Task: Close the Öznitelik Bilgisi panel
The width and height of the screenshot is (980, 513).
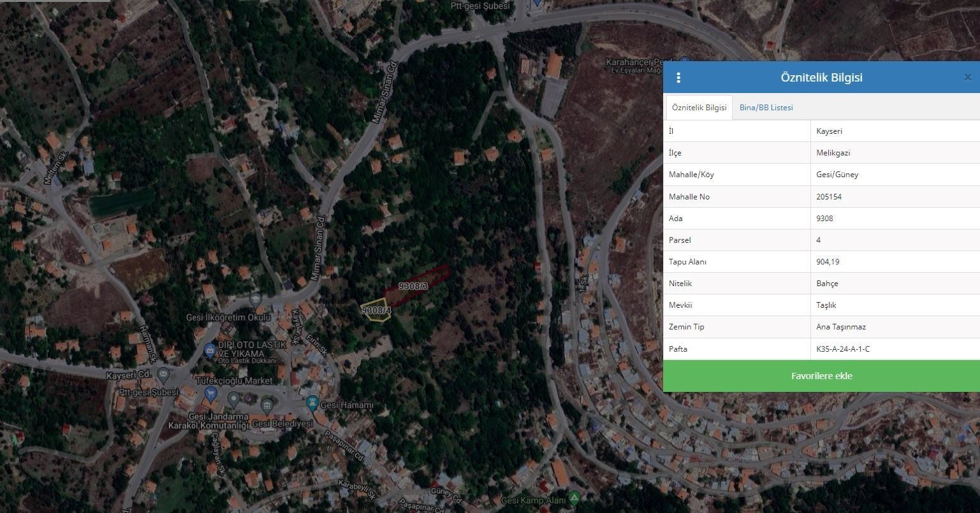Action: (967, 78)
